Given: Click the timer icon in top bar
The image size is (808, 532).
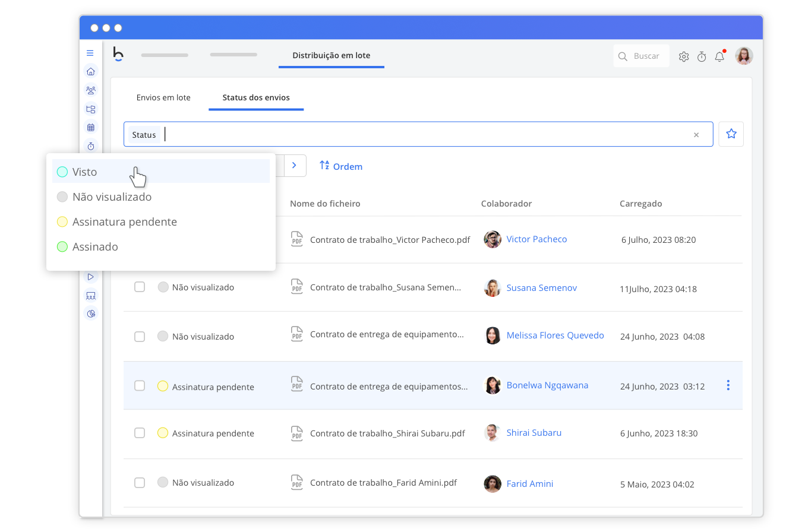Looking at the screenshot, I should [x=702, y=56].
